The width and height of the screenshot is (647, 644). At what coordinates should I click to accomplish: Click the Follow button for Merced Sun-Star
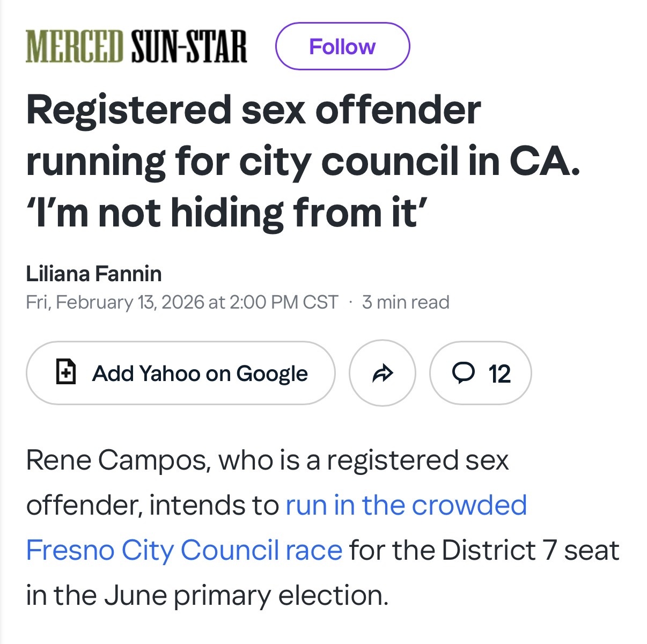coord(342,47)
